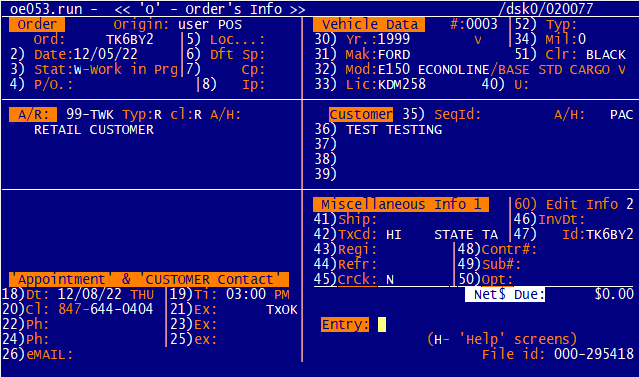Open the Customer section header
Viewport: 639px width, 377px height.
[x=361, y=115]
